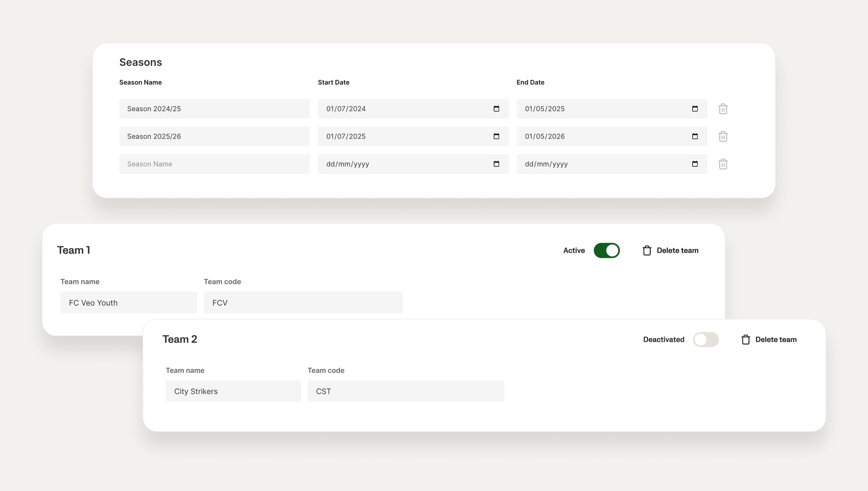This screenshot has width=868, height=491.
Task: Edit team name field City Strikers
Action: [233, 391]
